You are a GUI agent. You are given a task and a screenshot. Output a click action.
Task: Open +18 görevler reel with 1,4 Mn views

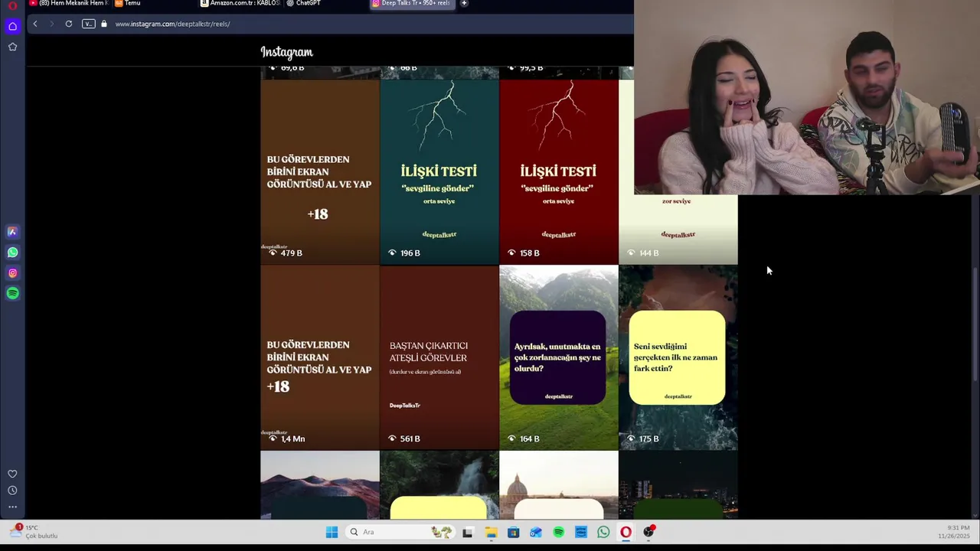[320, 357]
